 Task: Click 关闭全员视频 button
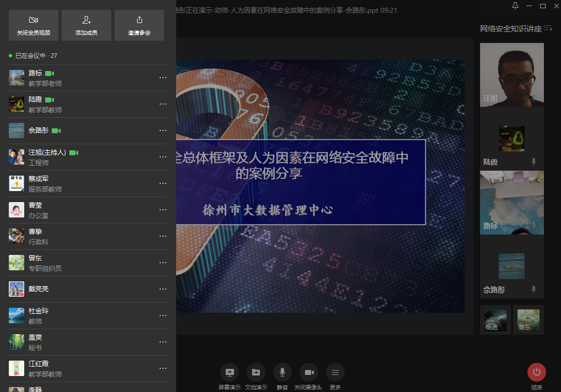coord(34,25)
